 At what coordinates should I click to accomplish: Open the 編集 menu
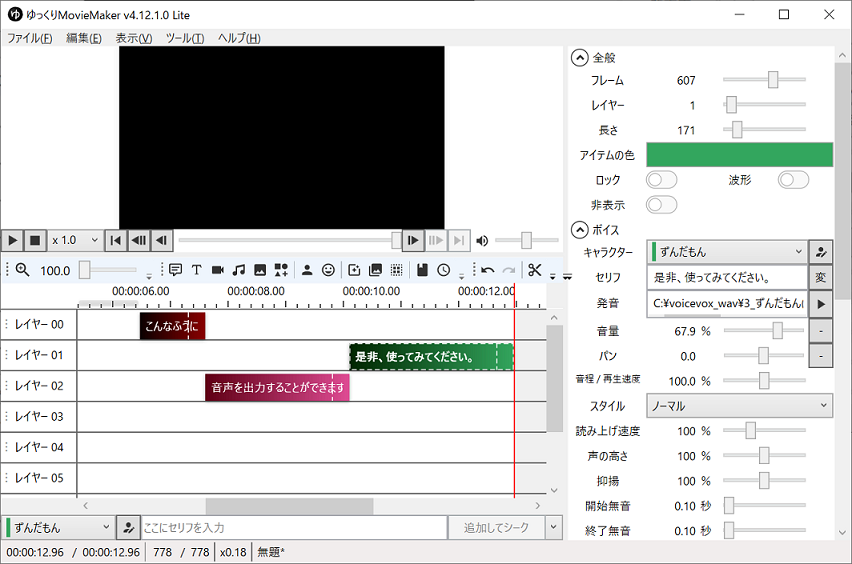(84, 38)
